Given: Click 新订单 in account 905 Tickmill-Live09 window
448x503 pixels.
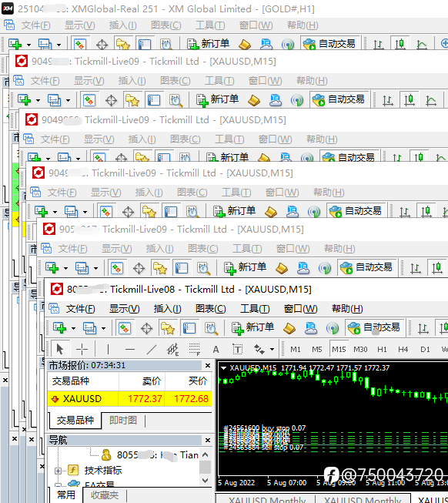Looking at the screenshot, I should click(245, 267).
